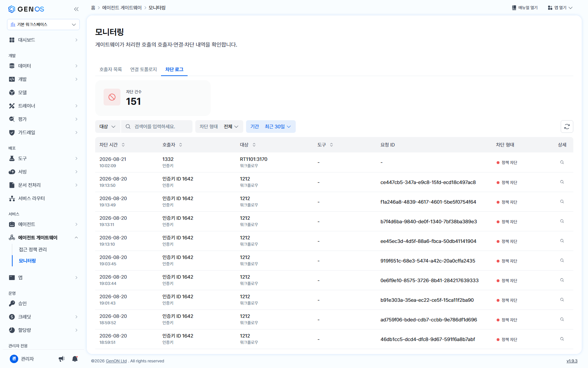Click the 에이전트 게이트웨이 breadcrumb
Screen dimensions: 588x368
point(122,8)
